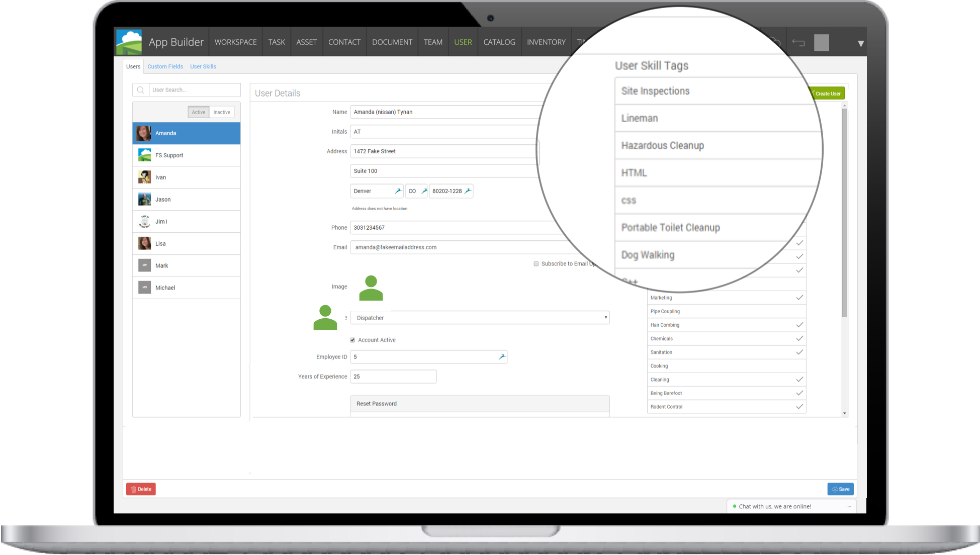Click the pin icon in Employee ID field
980x555 pixels.
(501, 357)
